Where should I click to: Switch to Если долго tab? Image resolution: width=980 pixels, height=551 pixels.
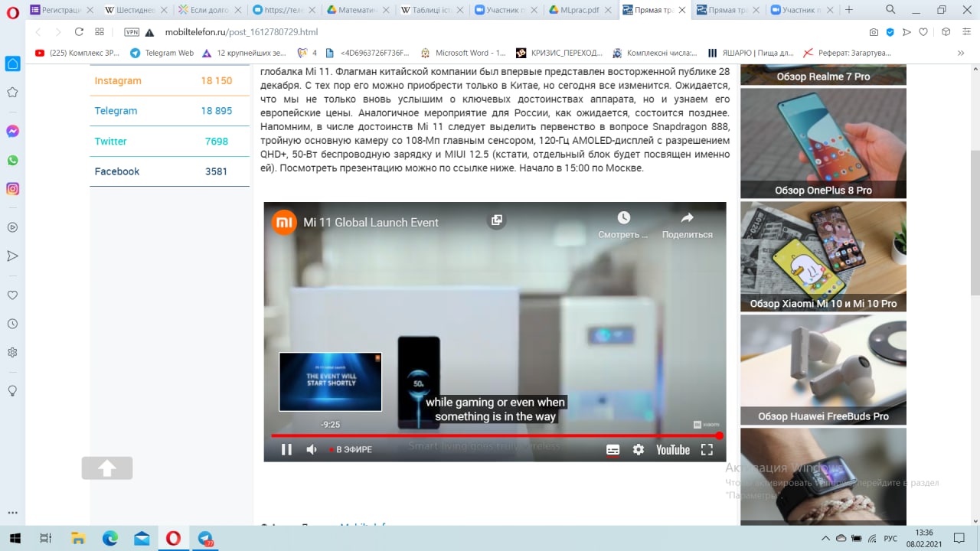(x=208, y=10)
